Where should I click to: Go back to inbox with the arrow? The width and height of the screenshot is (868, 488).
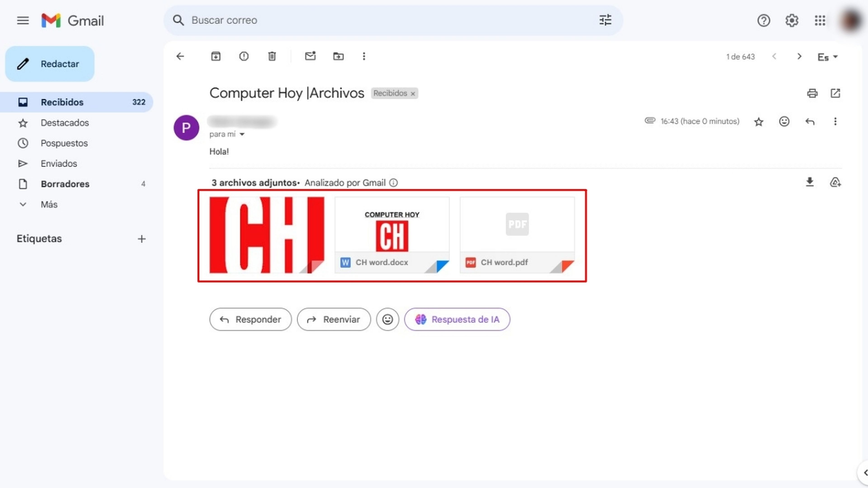pos(180,56)
